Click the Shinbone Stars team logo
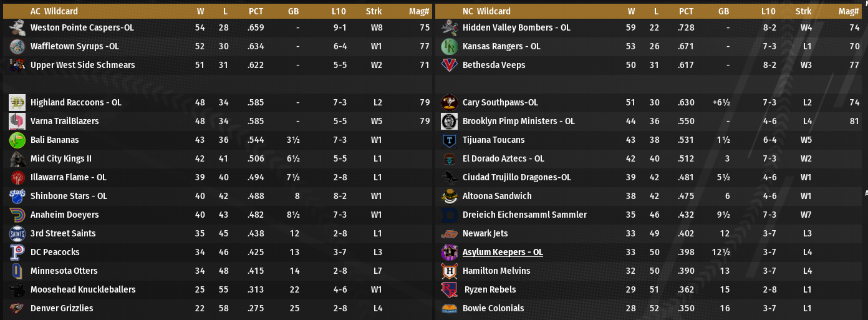This screenshot has height=320, width=868. [17, 196]
